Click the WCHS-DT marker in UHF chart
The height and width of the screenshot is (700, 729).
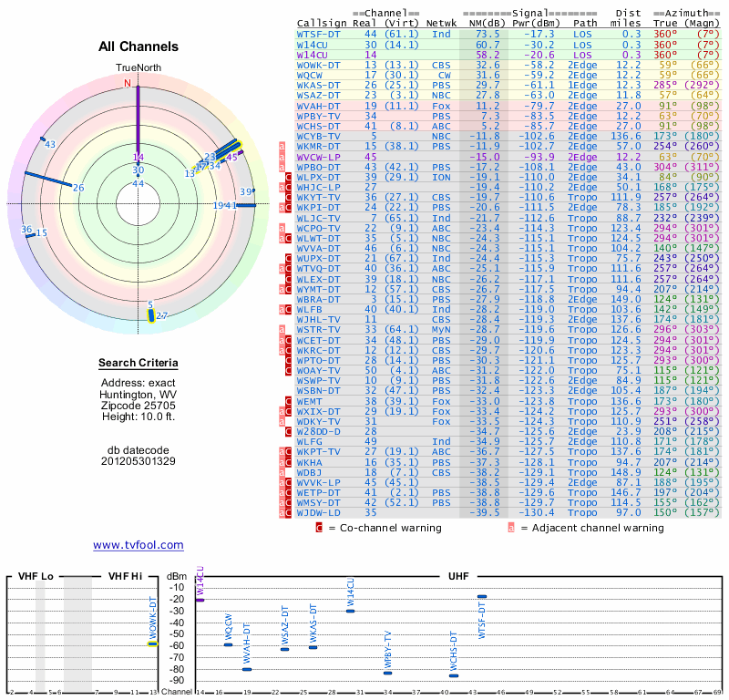pos(454,675)
